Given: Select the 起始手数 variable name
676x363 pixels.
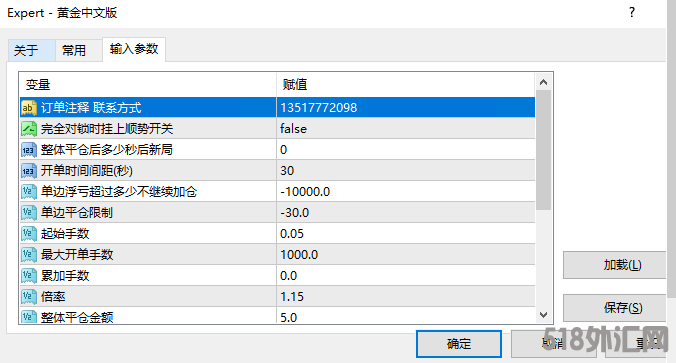Looking at the screenshot, I should coord(65,234).
